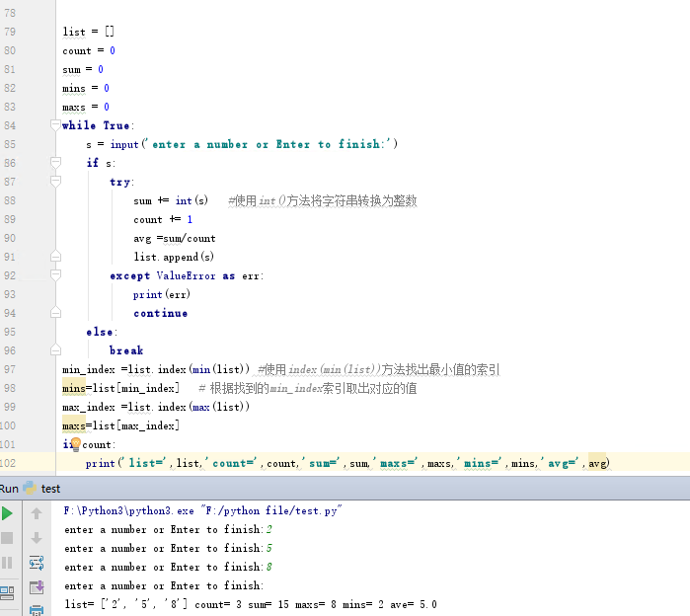The image size is (690, 616).
Task: Click the 'continue' keyword on line 94
Action: (161, 313)
